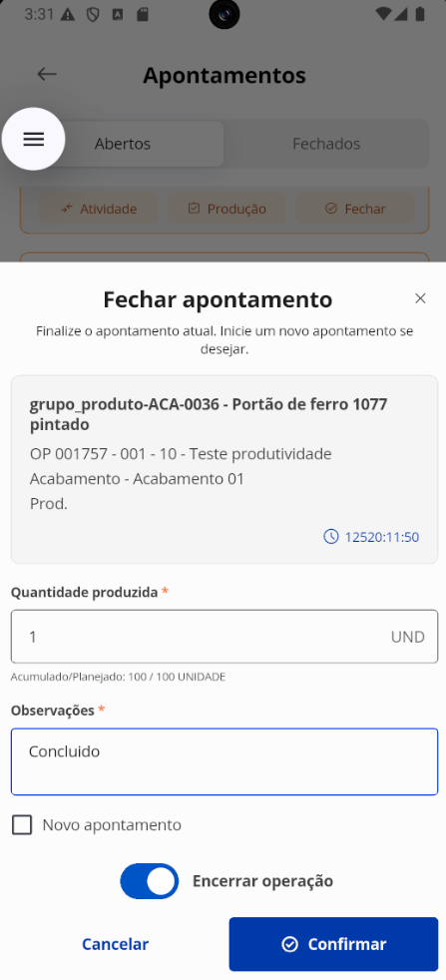The height and width of the screenshot is (980, 446).
Task: Close the Fechar apontamento dialog with X
Action: click(x=420, y=298)
